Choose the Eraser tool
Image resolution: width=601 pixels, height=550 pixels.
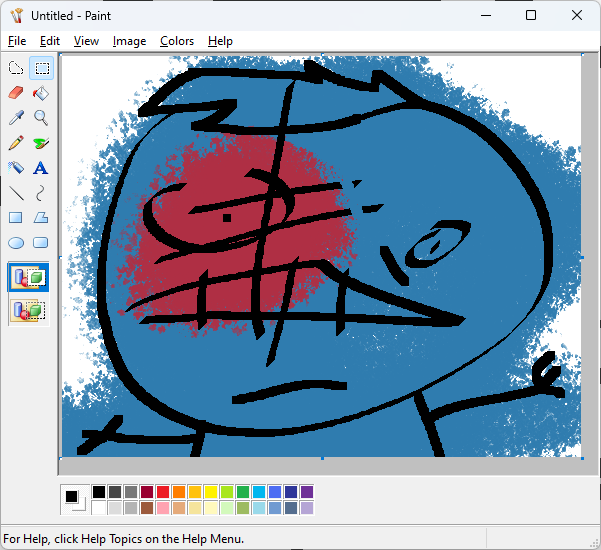16,93
